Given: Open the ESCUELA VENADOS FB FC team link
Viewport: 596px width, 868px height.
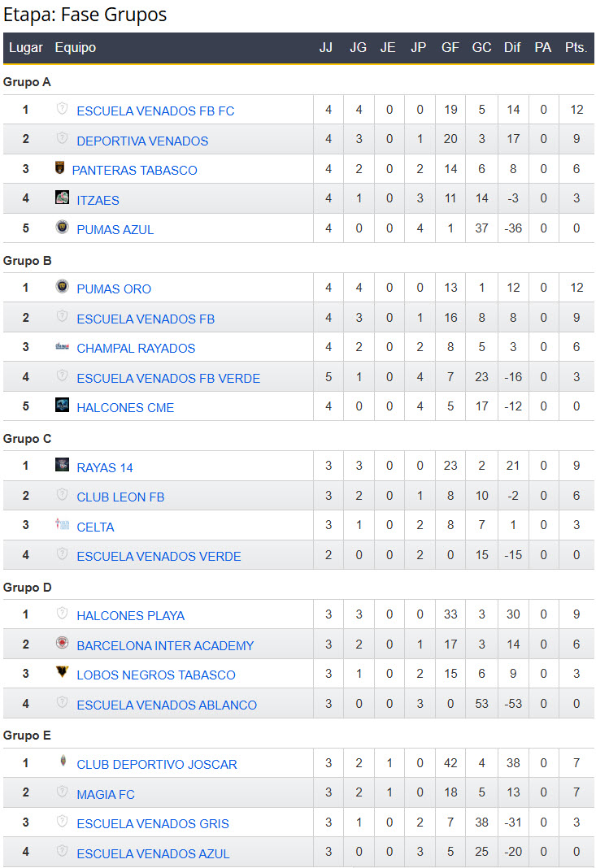Looking at the screenshot, I should [155, 111].
